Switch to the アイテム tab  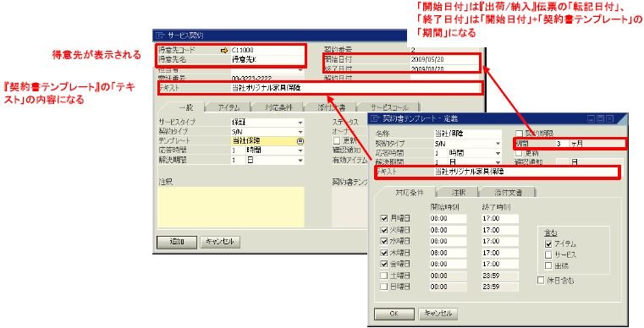tap(228, 107)
